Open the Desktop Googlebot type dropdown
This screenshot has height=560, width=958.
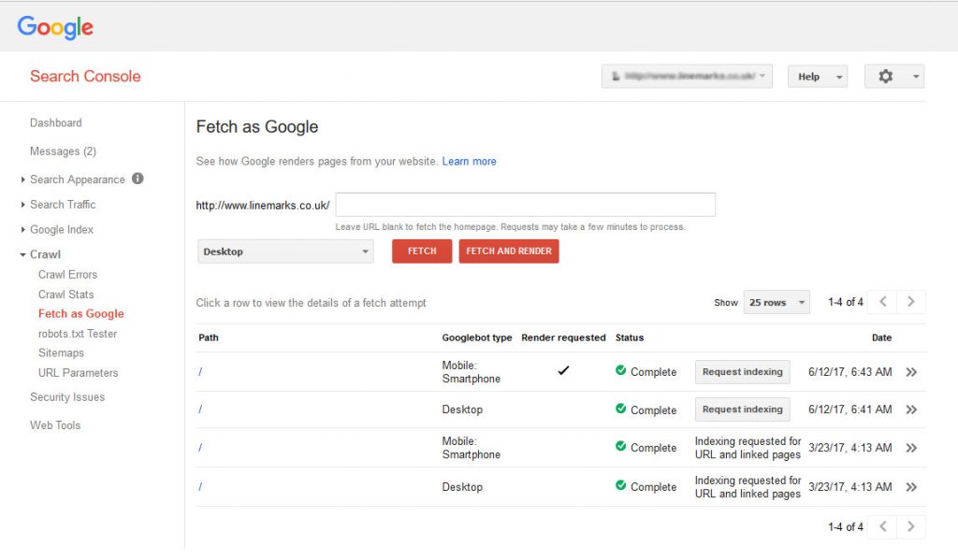click(285, 251)
